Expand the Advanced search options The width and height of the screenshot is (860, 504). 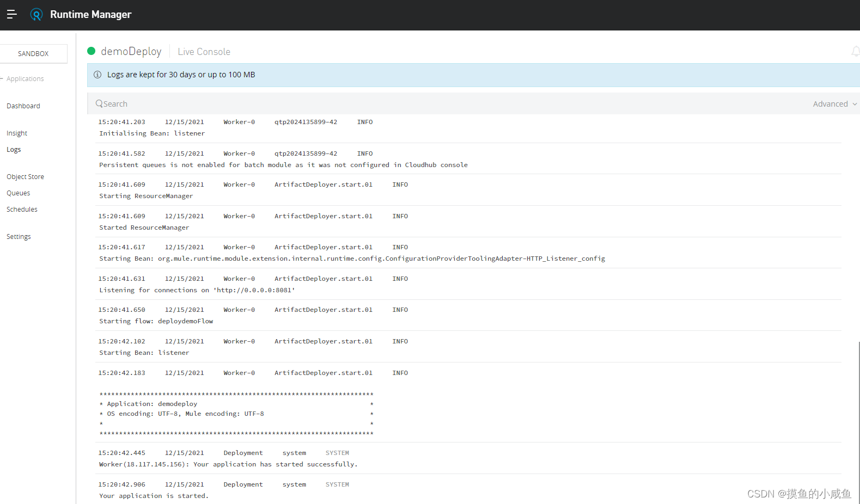click(x=835, y=104)
